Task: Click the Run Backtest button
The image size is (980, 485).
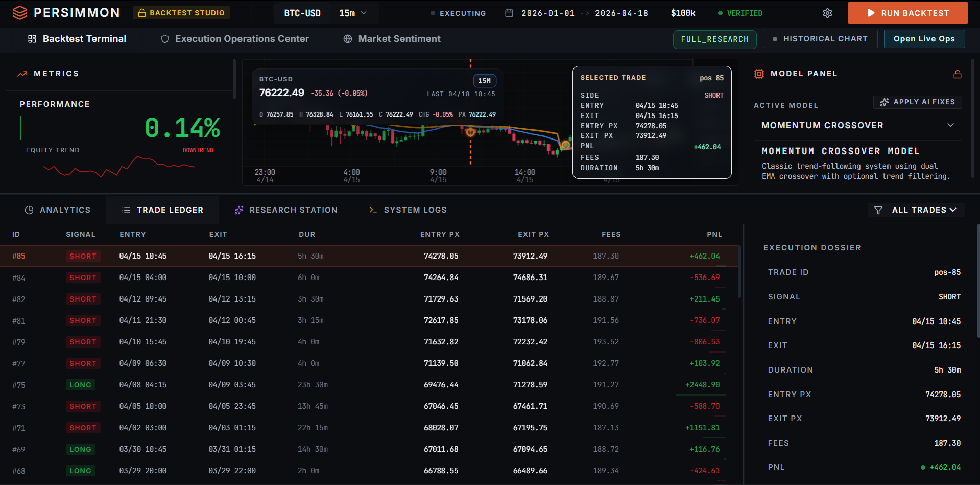Action: click(x=907, y=13)
